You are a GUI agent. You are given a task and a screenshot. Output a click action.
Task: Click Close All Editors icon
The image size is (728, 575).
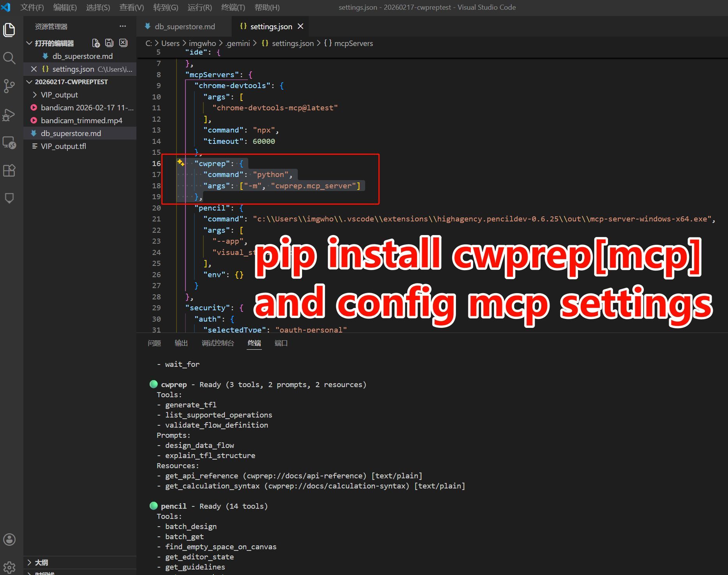point(124,43)
